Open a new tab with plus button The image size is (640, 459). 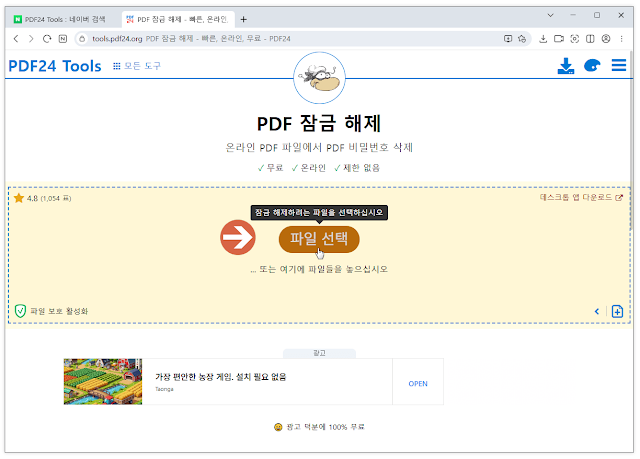click(x=244, y=19)
